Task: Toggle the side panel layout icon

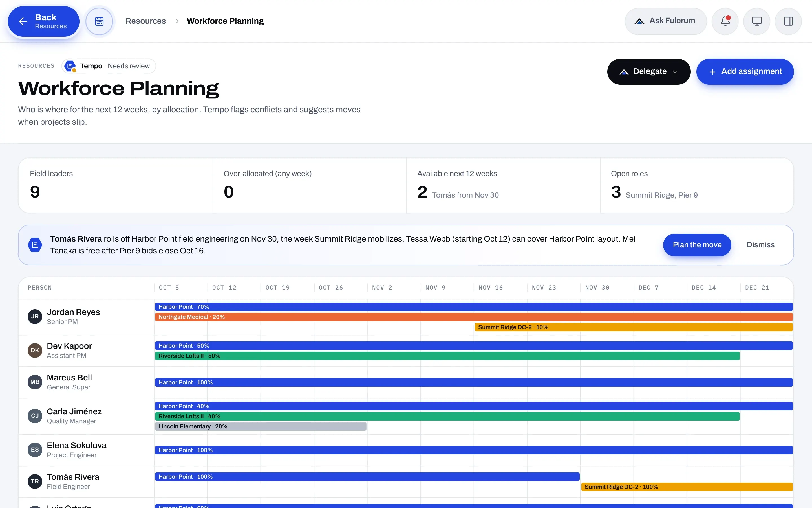Action: (x=788, y=21)
